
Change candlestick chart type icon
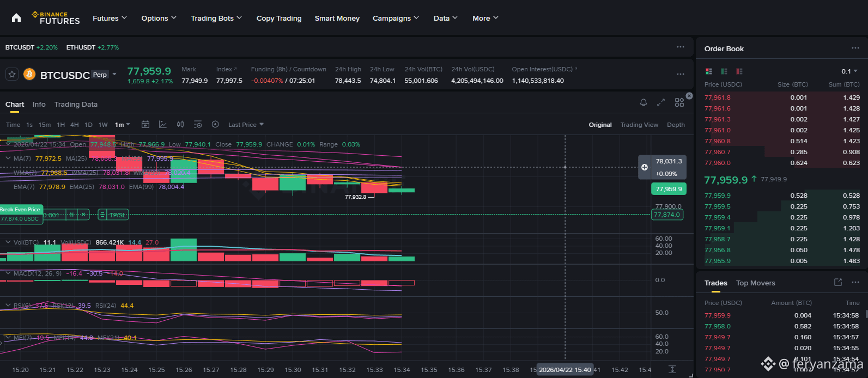pos(180,125)
